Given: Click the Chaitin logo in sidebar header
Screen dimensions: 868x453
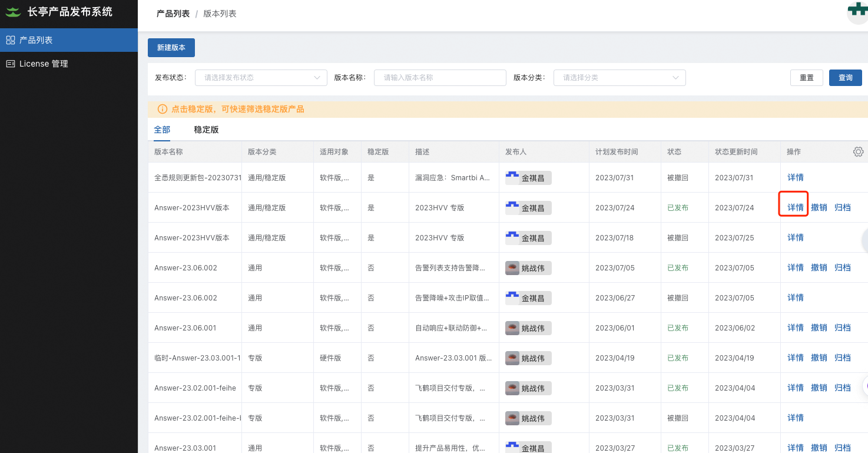Looking at the screenshot, I should (14, 12).
